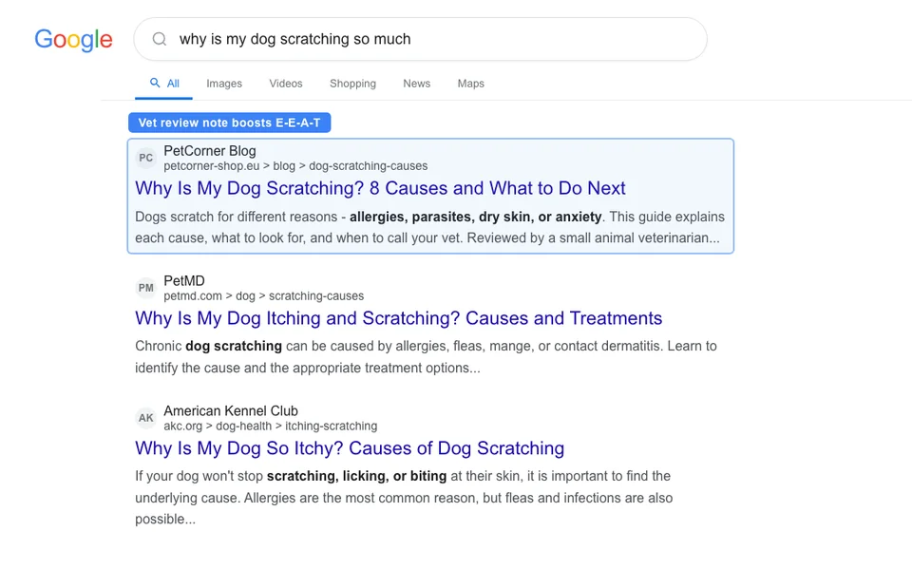The image size is (912, 588).
Task: Click the magnifying glass search icon
Action: pyautogui.click(x=159, y=39)
